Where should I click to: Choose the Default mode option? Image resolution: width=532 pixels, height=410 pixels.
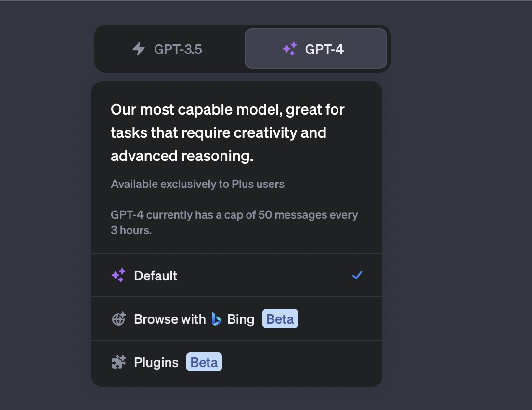pos(236,276)
